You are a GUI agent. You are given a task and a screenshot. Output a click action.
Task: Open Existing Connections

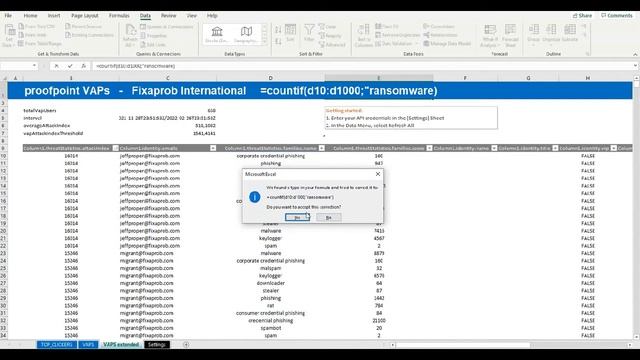click(89, 35)
